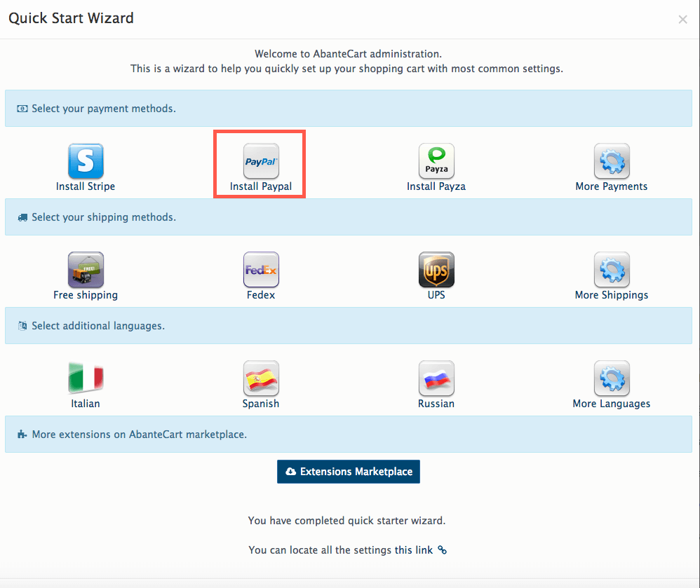Screen dimensions: 700x588
Task: Choose the FedEx shipping icon
Action: [261, 269]
